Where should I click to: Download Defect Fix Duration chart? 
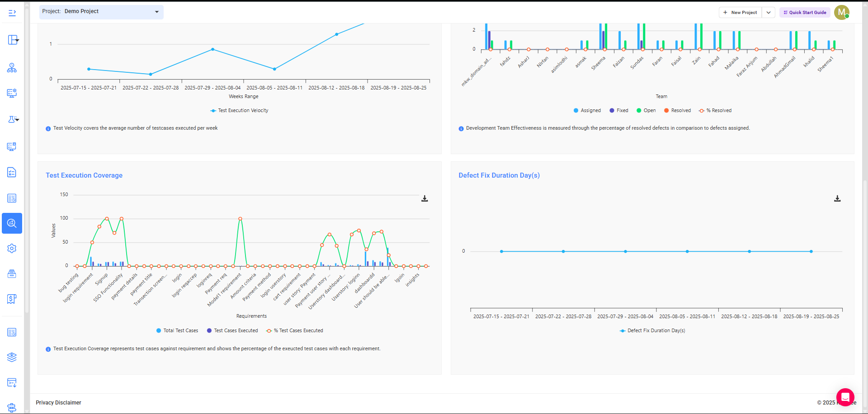pyautogui.click(x=837, y=198)
